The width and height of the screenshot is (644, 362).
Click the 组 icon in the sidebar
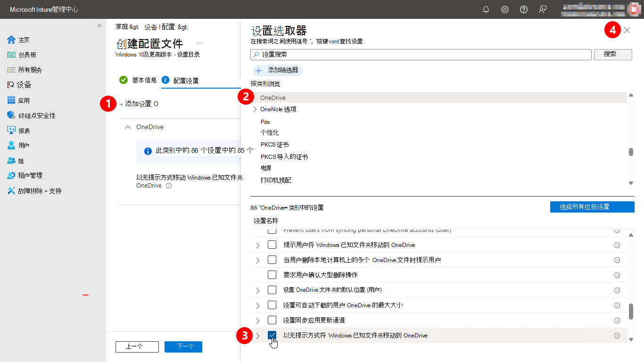pos(11,161)
